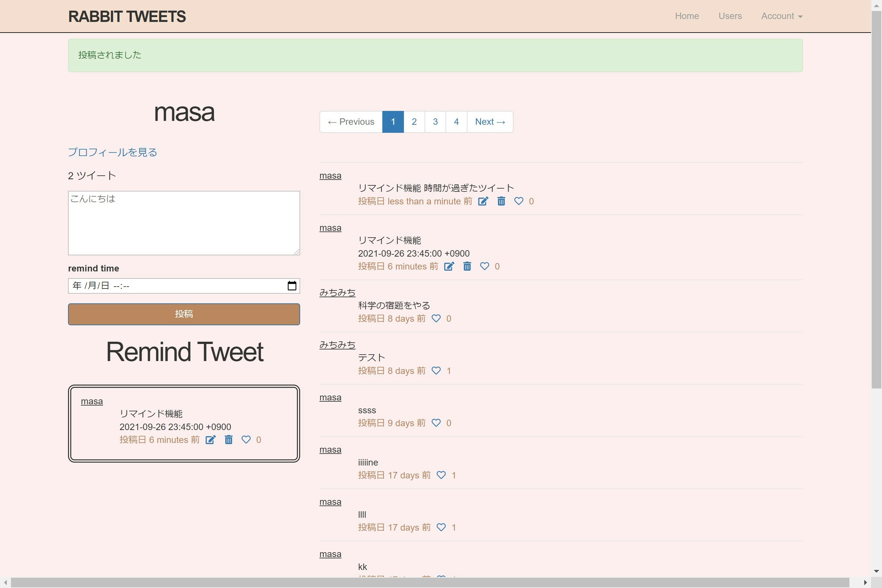Go to pagination page 3
This screenshot has height=588, width=882.
(x=435, y=122)
